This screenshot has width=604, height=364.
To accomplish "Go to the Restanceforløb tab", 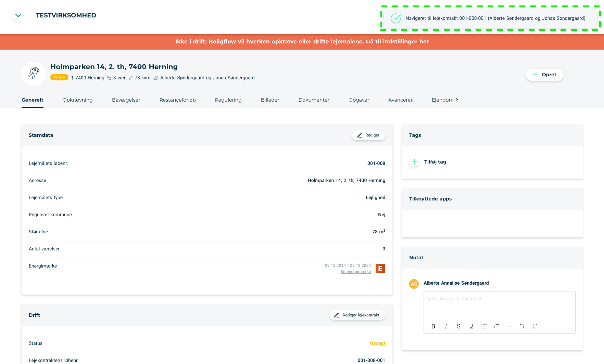I will 178,100.
